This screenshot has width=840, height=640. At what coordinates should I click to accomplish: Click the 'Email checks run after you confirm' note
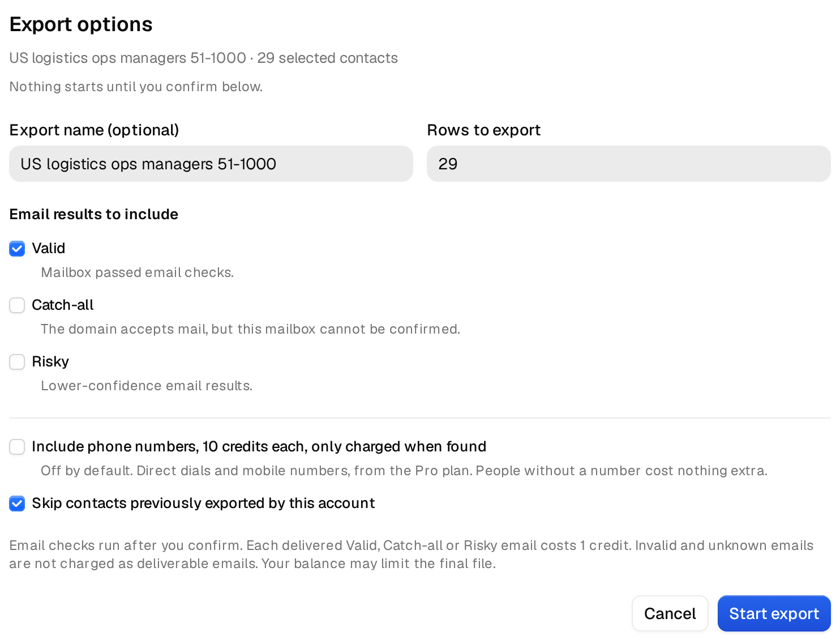(x=412, y=554)
